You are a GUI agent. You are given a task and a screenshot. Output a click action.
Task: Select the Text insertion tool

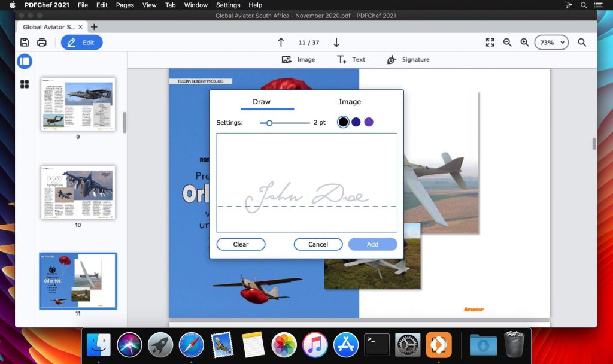click(351, 59)
